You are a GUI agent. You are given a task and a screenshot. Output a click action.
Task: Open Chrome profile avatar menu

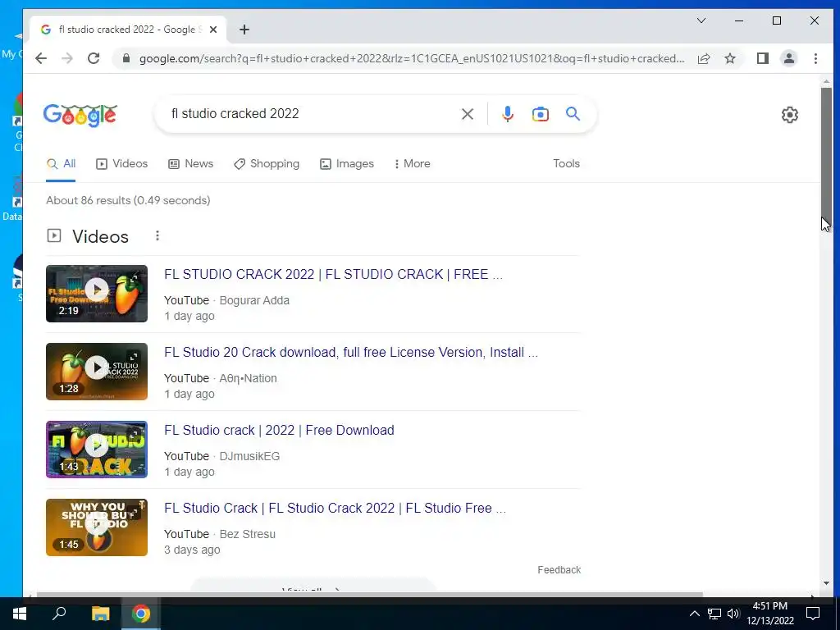789,58
